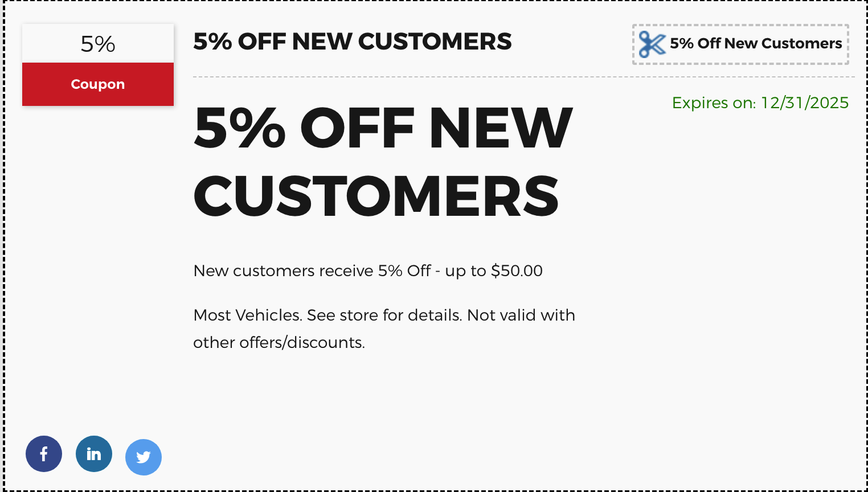
Task: Click the scissors clip-coupon icon
Action: [x=652, y=44]
